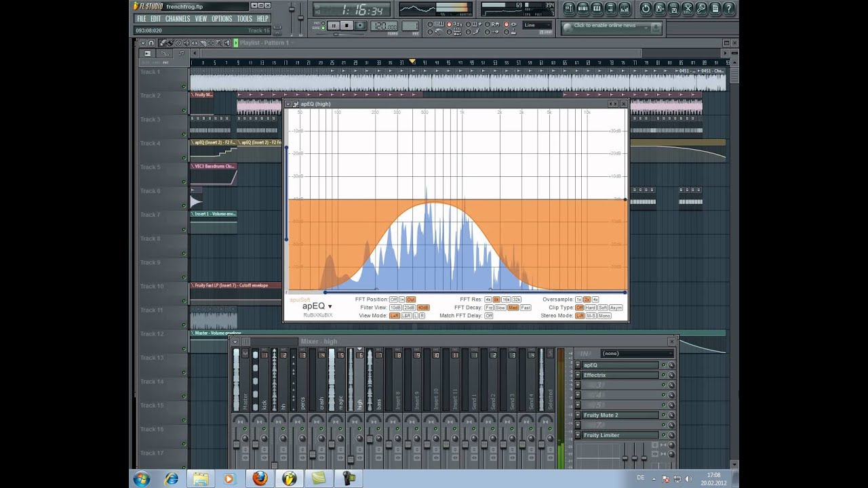Expand the Fruity Limiter slot menu arrow

point(578,435)
